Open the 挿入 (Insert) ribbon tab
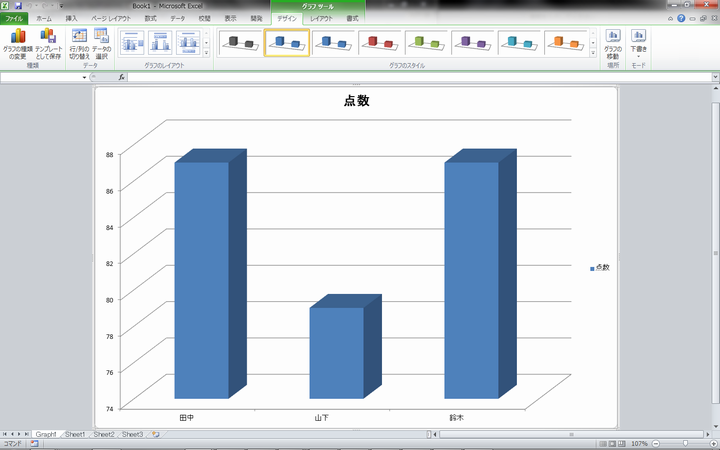 [x=71, y=18]
